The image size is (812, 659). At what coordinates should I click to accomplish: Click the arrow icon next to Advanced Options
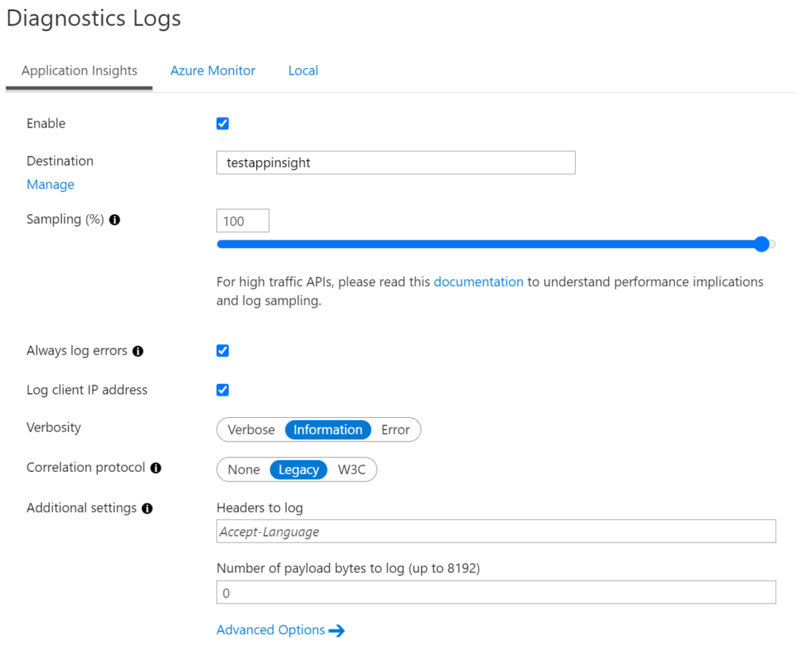coord(338,630)
